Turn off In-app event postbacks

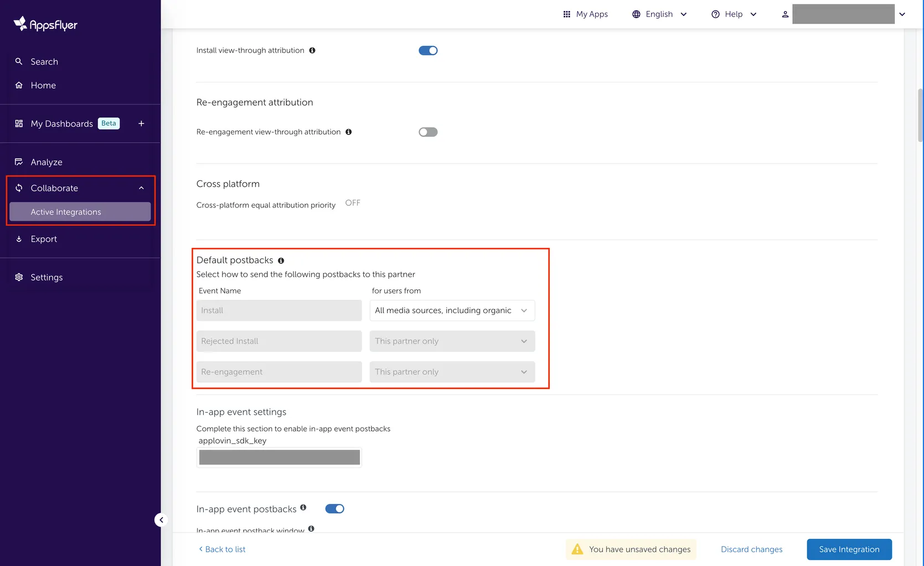pyautogui.click(x=334, y=508)
